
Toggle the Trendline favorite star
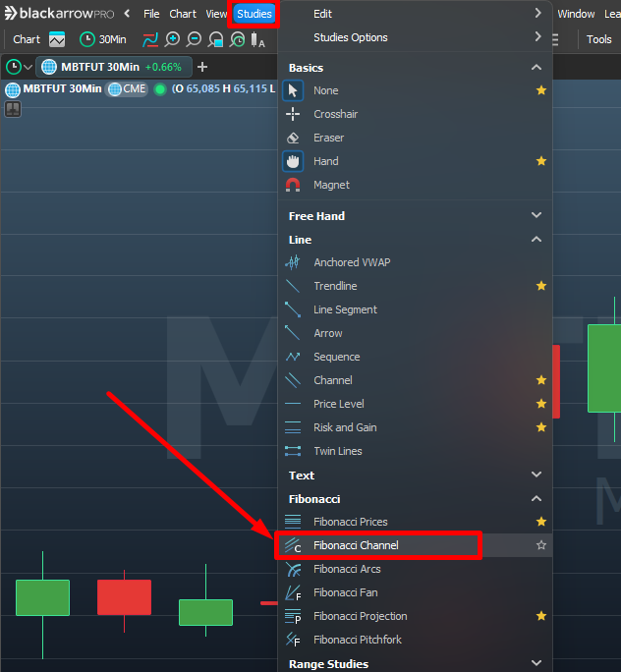click(x=541, y=286)
